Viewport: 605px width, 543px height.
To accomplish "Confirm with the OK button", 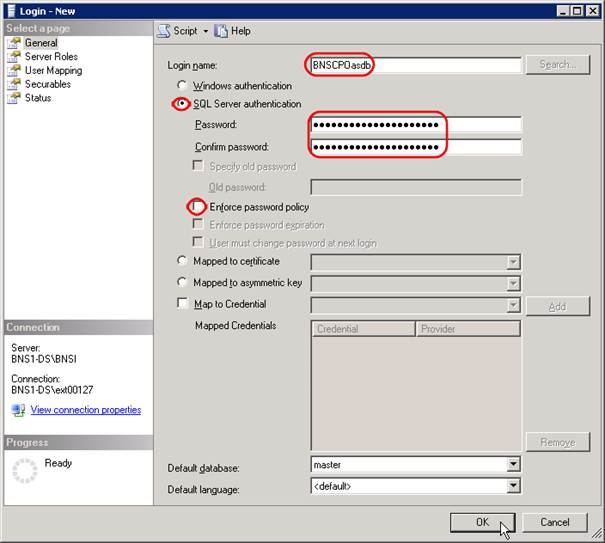I will tap(482, 523).
